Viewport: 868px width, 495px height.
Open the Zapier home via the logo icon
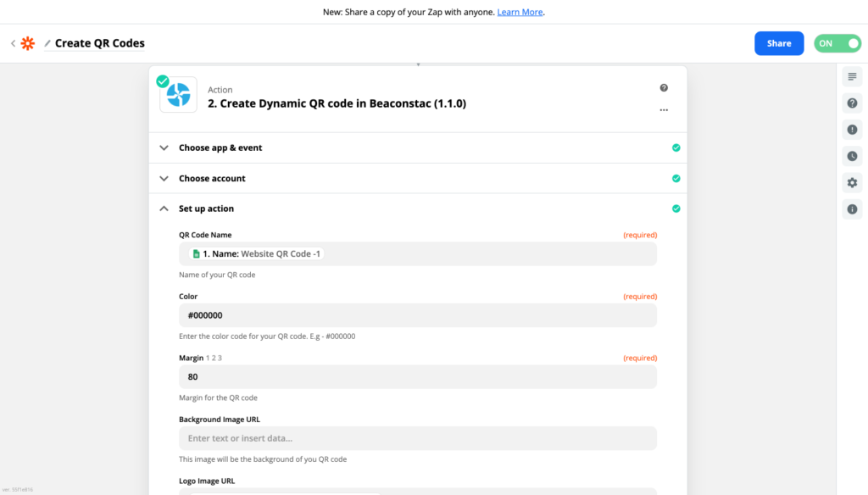28,42
